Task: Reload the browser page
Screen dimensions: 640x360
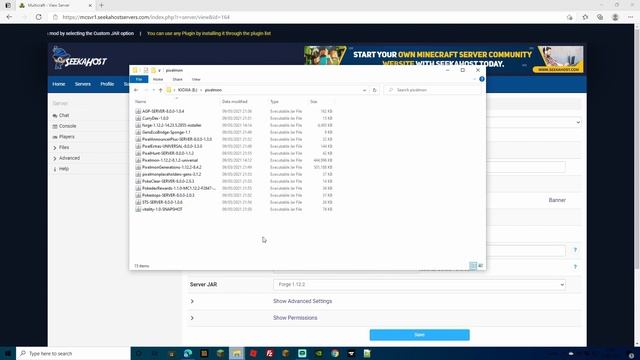Action: coord(39,17)
